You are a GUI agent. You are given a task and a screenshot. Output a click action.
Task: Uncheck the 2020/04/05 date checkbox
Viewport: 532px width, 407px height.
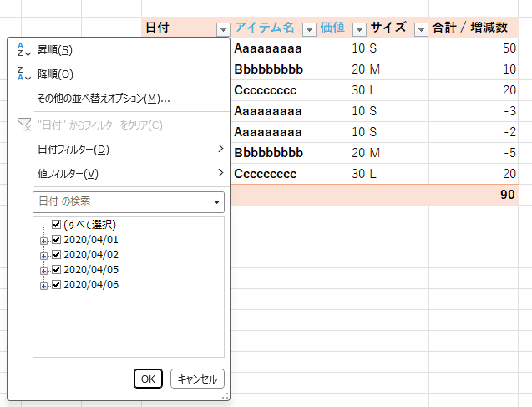point(56,270)
